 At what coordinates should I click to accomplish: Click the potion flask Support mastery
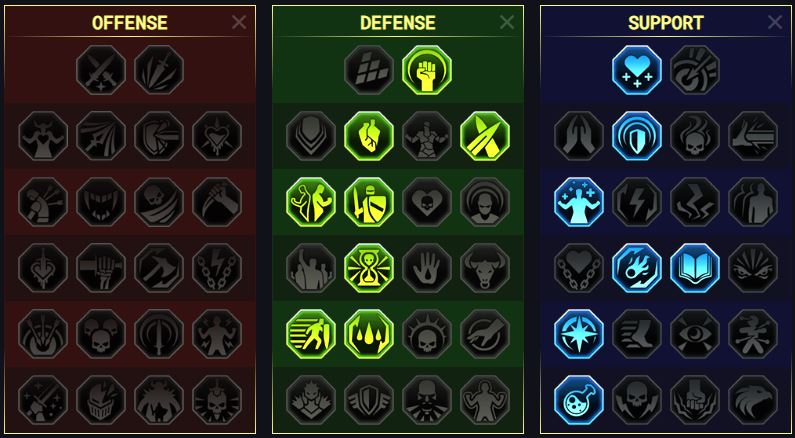[579, 400]
